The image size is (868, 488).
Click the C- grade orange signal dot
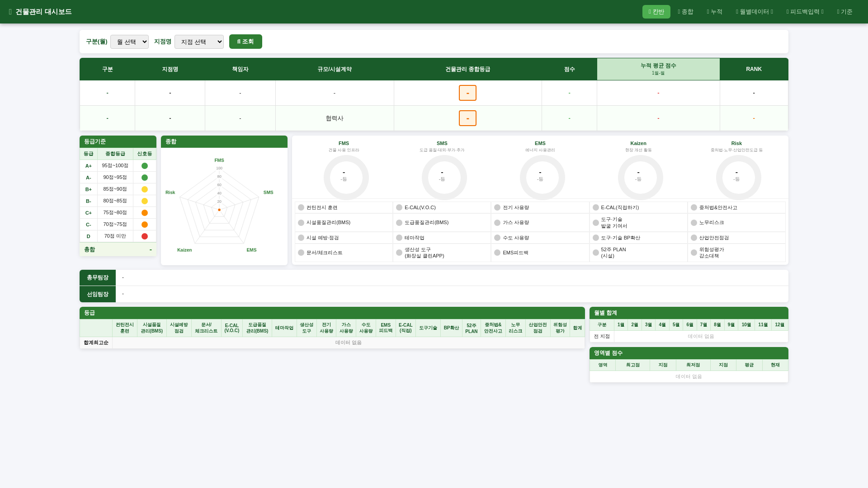click(x=145, y=225)
